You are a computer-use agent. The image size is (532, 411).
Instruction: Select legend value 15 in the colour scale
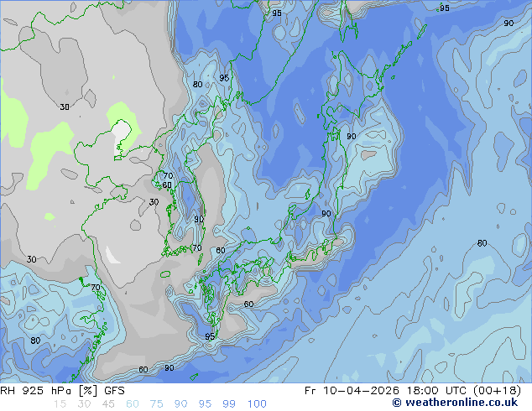(60, 404)
